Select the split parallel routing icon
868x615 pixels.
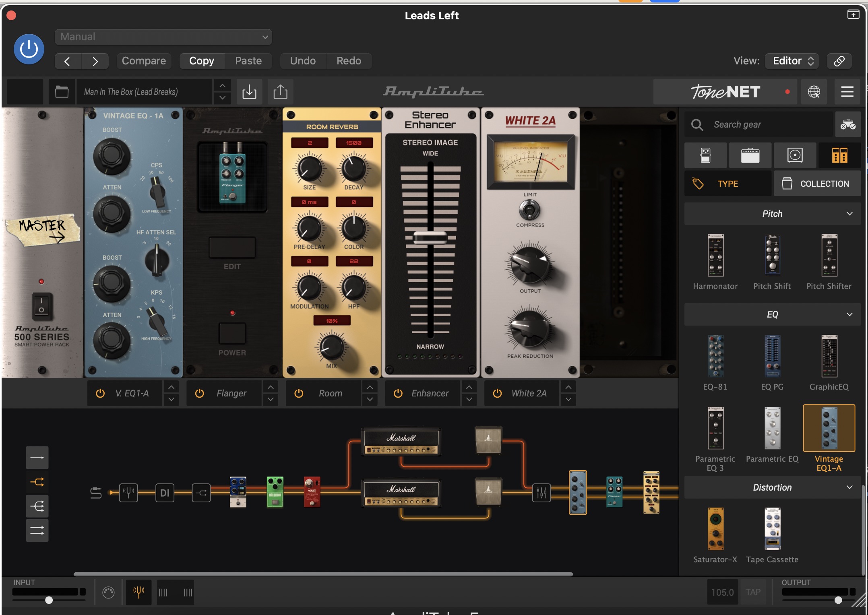coord(37,482)
